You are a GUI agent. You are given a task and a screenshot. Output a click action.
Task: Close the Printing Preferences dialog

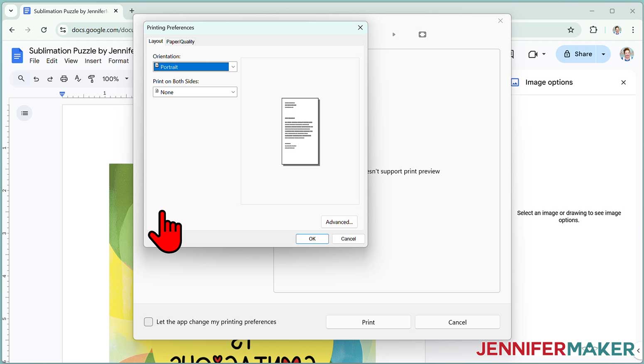[360, 27]
